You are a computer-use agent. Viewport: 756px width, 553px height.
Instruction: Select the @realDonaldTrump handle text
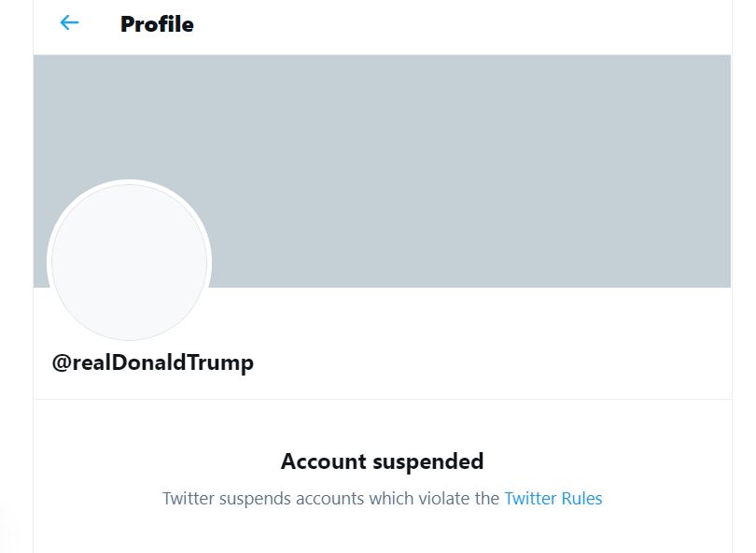pyautogui.click(x=152, y=362)
